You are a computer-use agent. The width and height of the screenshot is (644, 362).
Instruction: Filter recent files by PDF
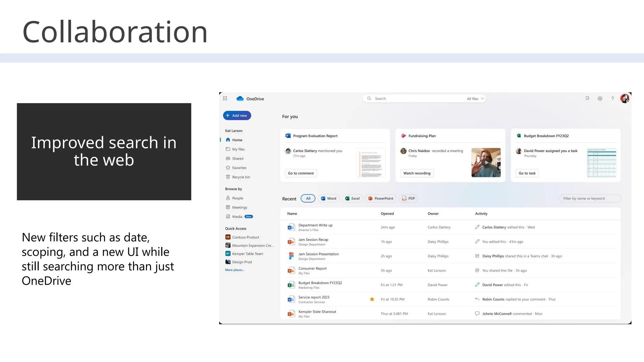pos(408,198)
